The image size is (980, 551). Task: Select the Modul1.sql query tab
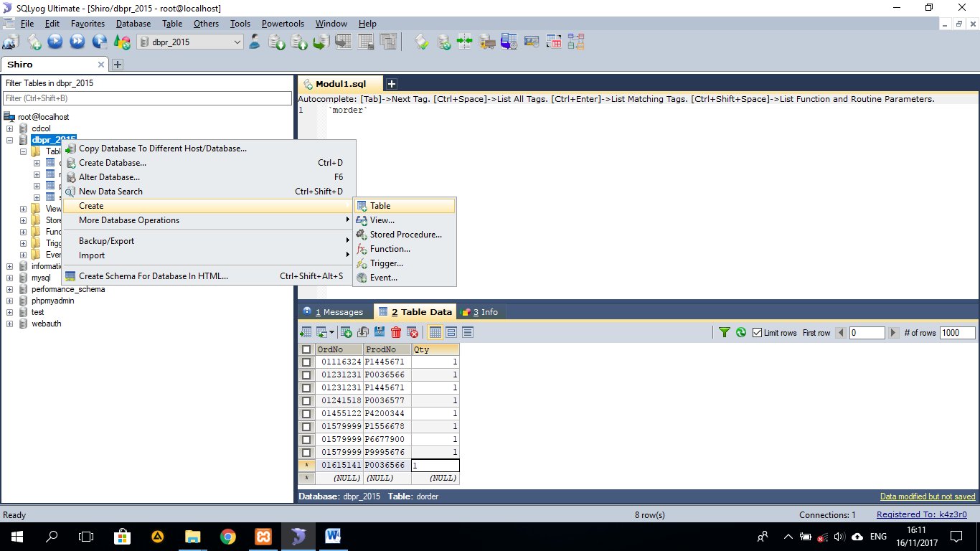(341, 84)
